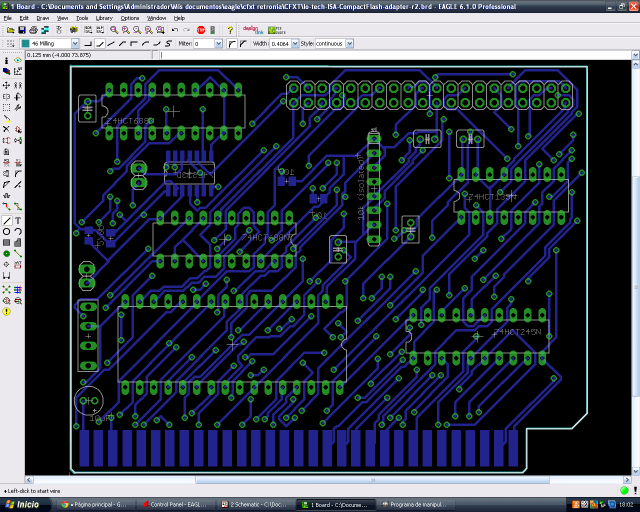Select the green Via tool
The image size is (640, 512).
click(6, 254)
